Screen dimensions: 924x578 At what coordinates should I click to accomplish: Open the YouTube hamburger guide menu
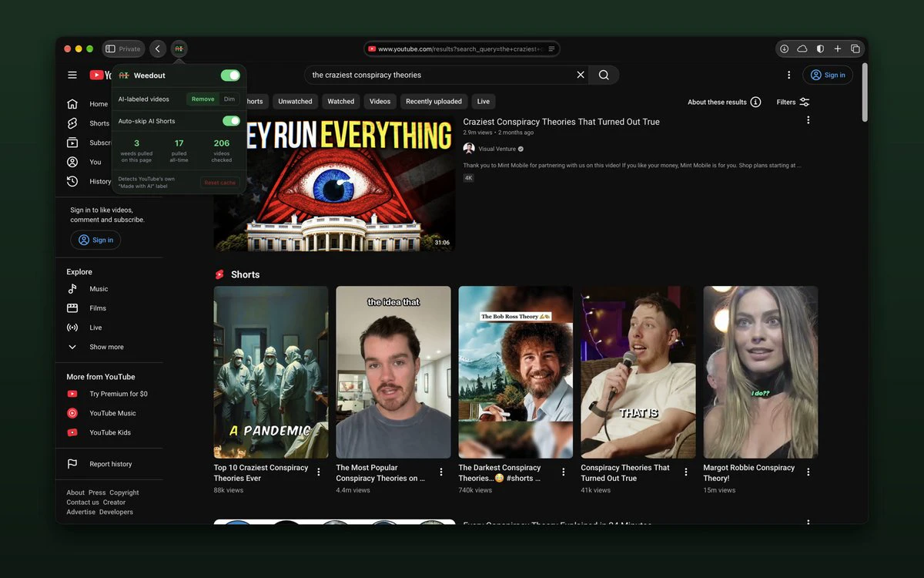coord(72,75)
